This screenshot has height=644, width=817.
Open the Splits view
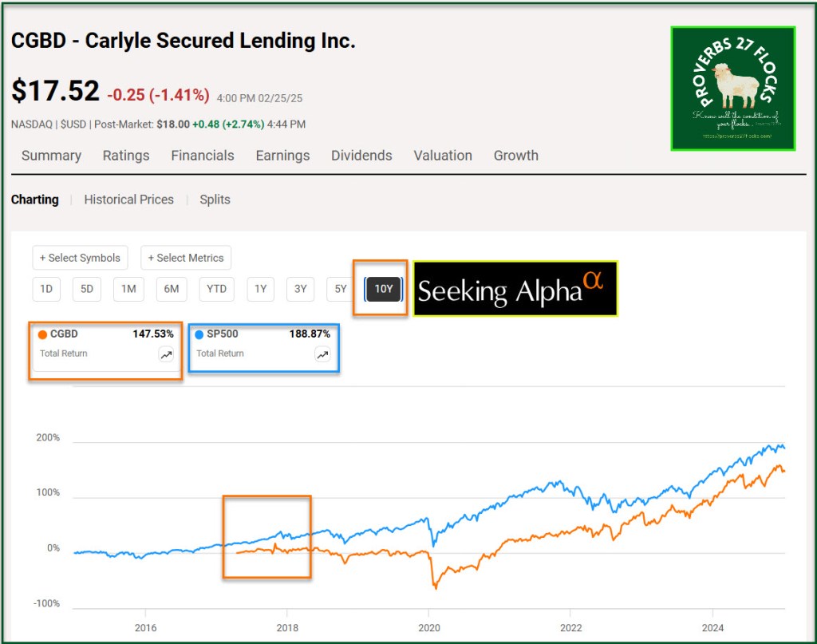215,200
